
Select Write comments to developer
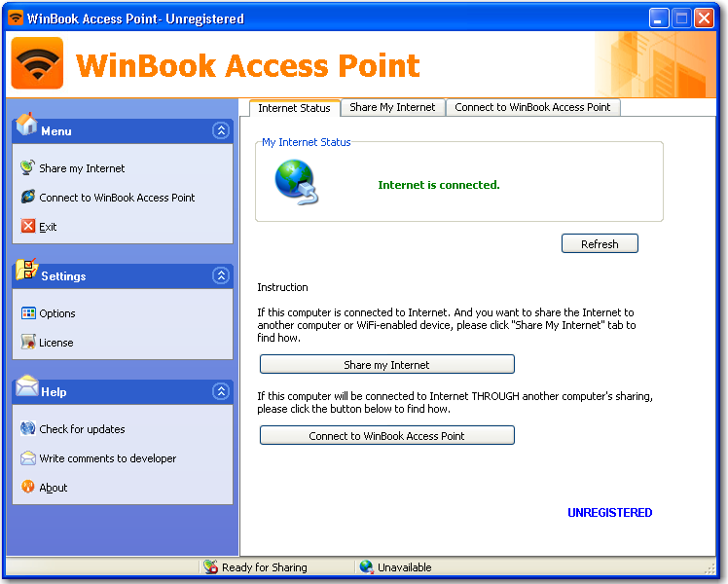pyautogui.click(x=108, y=458)
